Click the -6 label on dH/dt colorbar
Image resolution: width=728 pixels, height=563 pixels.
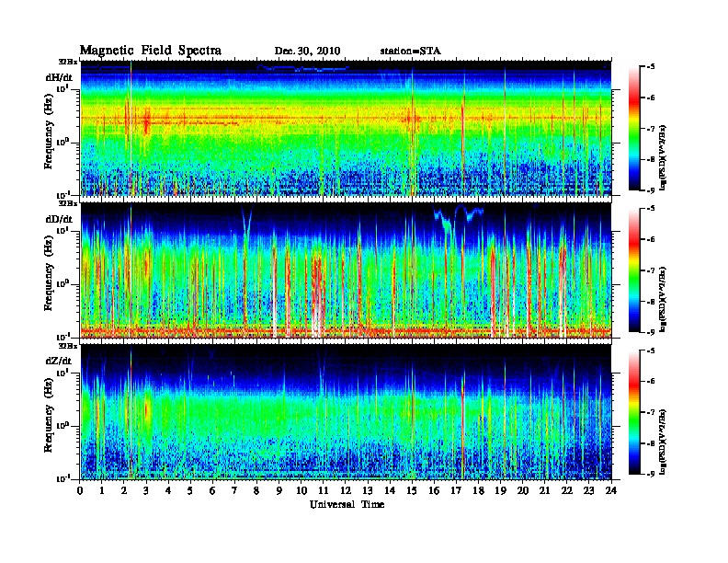pyautogui.click(x=651, y=98)
